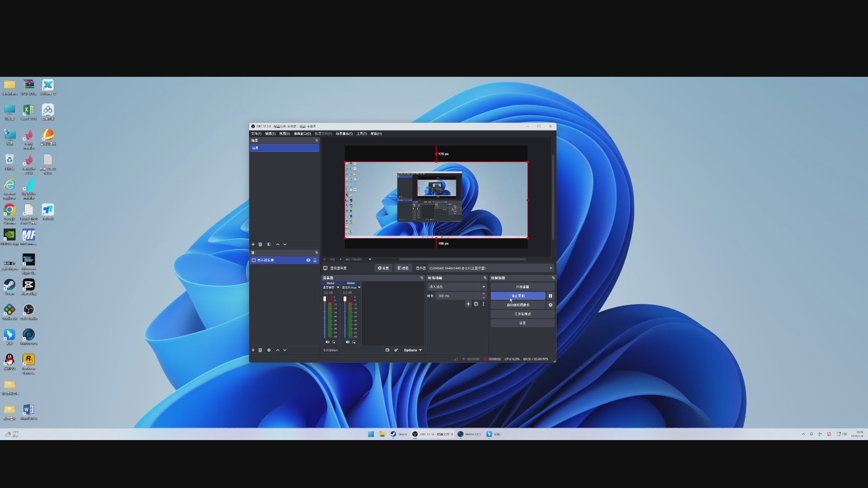Image resolution: width=868 pixels, height=488 pixels.
Task: Move source up in Sources panel
Action: point(278,350)
